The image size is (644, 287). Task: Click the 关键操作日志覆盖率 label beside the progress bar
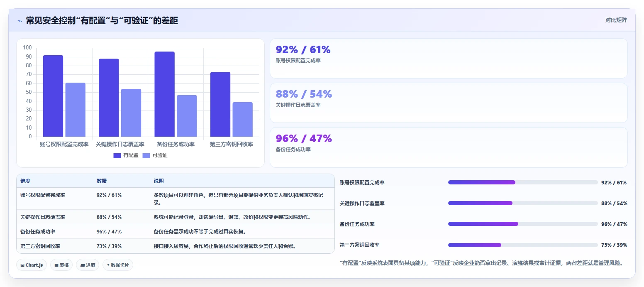point(362,204)
